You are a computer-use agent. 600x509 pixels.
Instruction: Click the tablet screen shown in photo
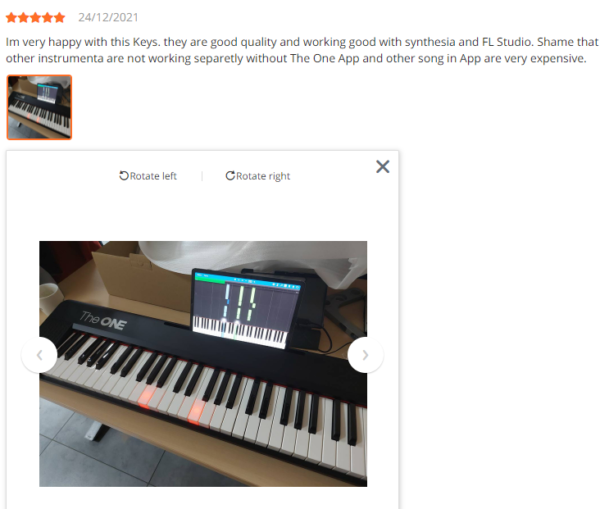[x=245, y=310]
